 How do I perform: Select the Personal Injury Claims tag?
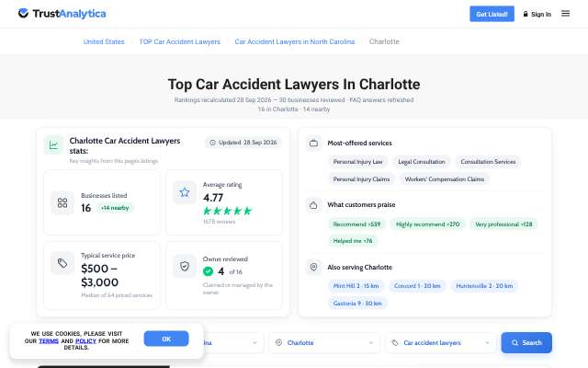pyautogui.click(x=361, y=179)
